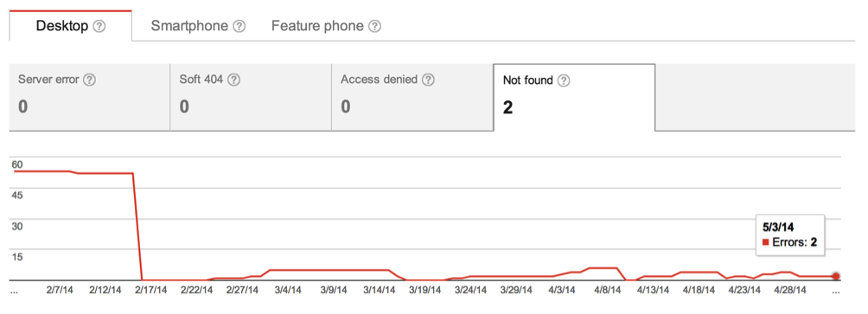Select the Not found category box

click(574, 98)
